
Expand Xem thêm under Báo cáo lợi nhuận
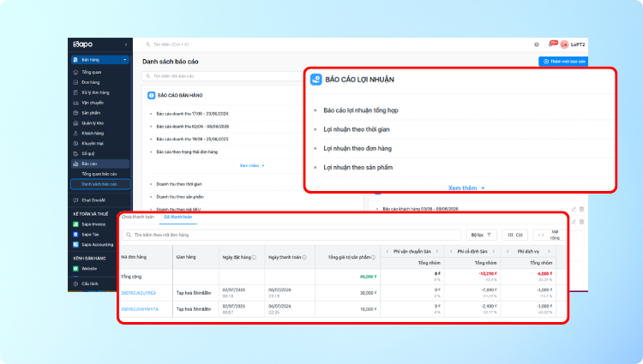tap(466, 188)
